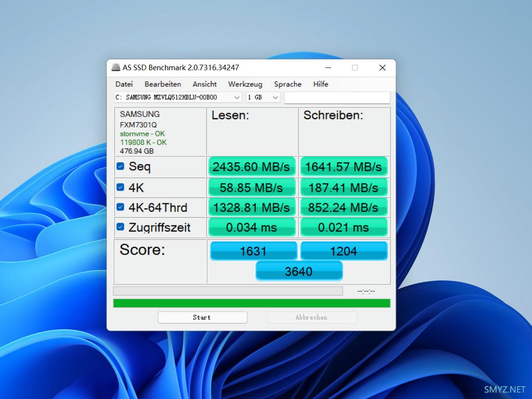The width and height of the screenshot is (532, 399).
Task: Uncheck the Seq test checkbox
Action: [x=120, y=166]
